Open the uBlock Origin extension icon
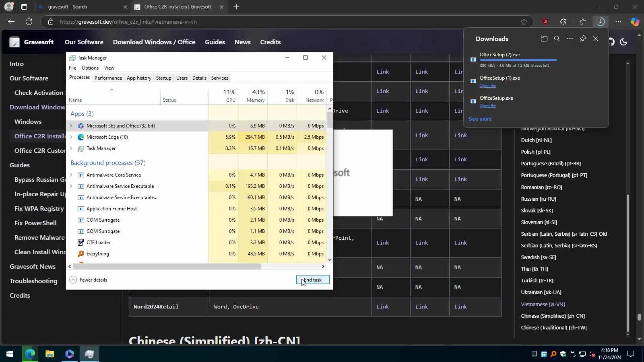This screenshot has height=362, width=644. point(545,22)
